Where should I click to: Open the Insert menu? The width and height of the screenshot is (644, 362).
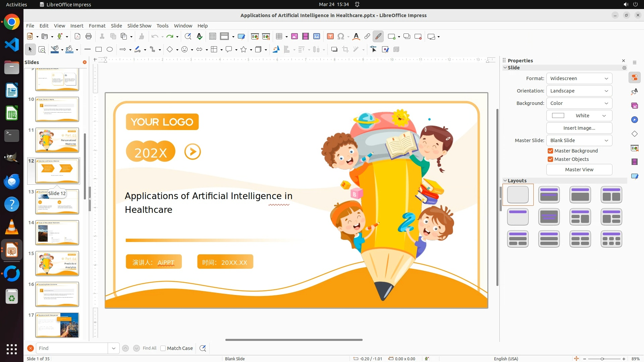point(77,26)
